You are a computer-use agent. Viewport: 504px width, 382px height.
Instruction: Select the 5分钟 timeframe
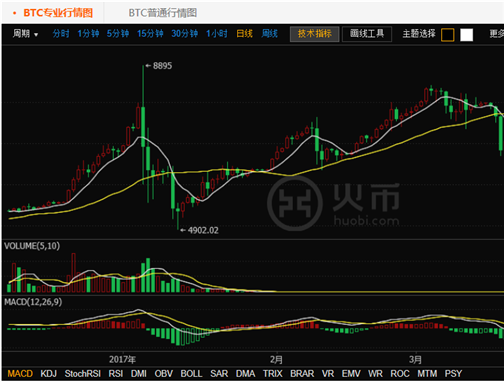118,34
